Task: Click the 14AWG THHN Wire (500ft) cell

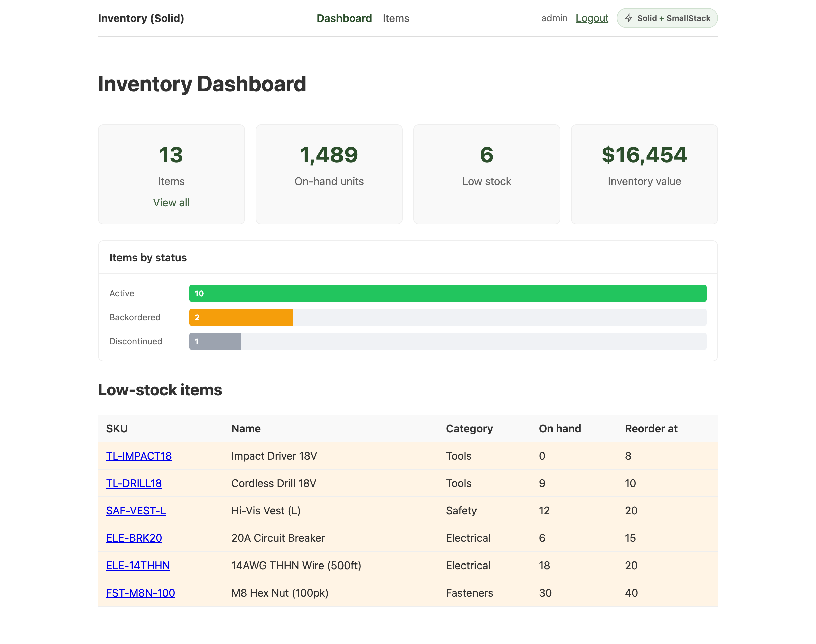Action: 296,565
